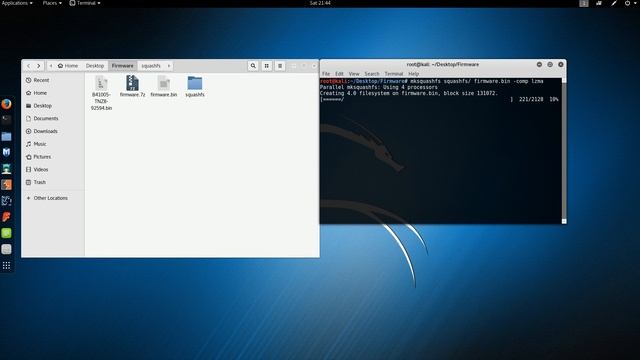Open the file manager search

point(253,66)
